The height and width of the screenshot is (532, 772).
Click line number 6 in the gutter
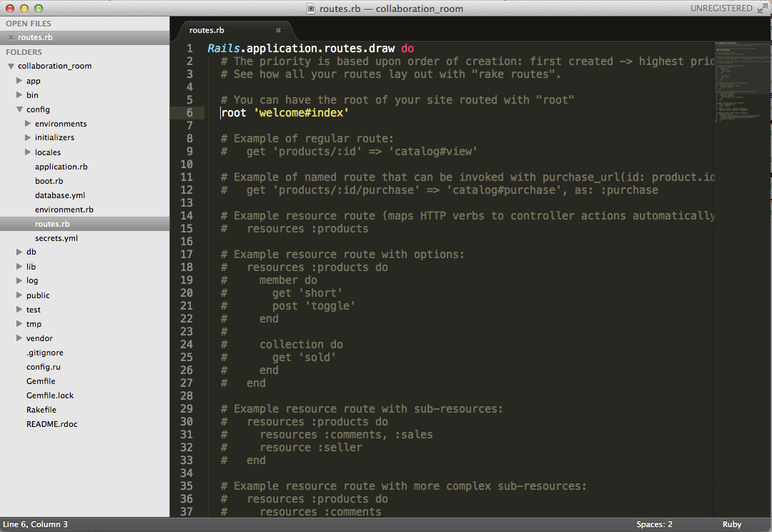click(x=189, y=113)
